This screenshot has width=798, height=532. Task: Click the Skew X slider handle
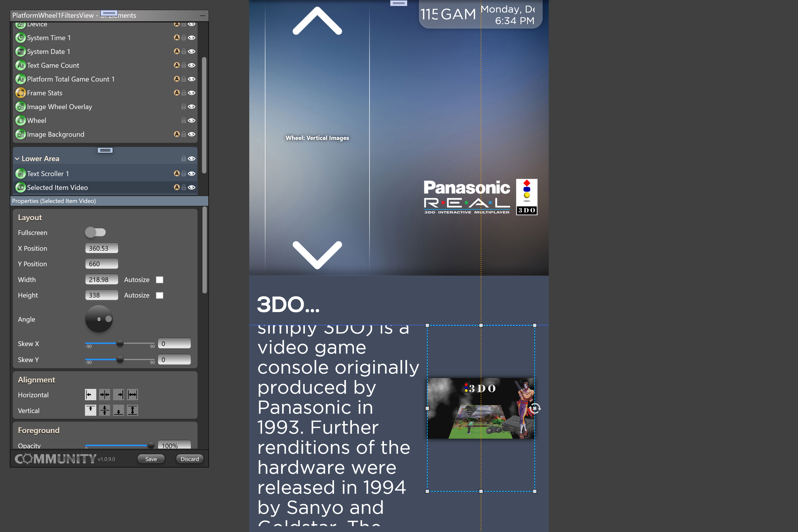(120, 343)
